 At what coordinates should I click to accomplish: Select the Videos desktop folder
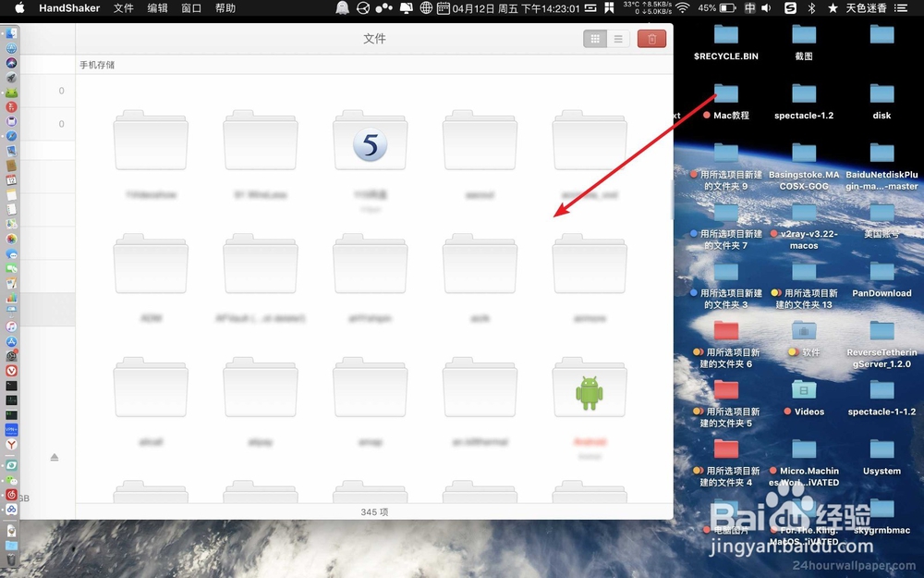[x=804, y=398]
